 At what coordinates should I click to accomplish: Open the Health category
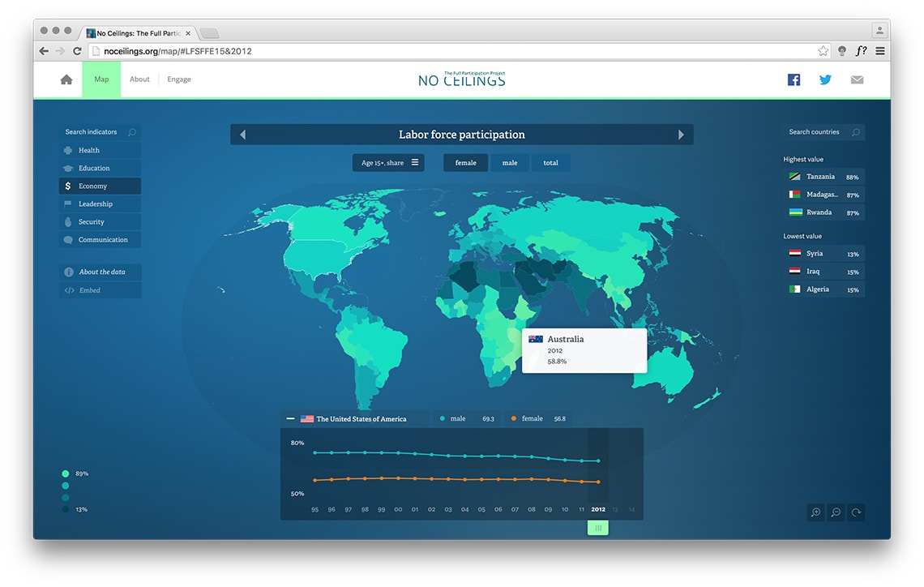click(100, 150)
